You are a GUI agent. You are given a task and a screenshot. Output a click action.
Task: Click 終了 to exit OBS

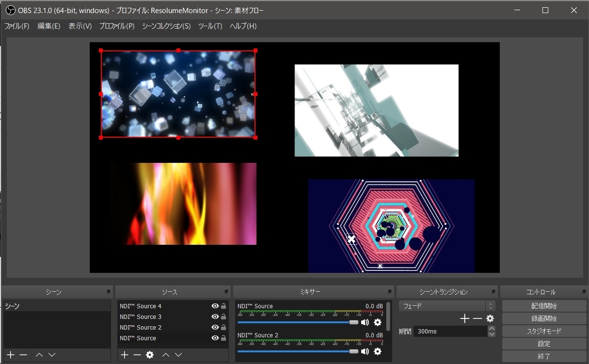(x=544, y=357)
